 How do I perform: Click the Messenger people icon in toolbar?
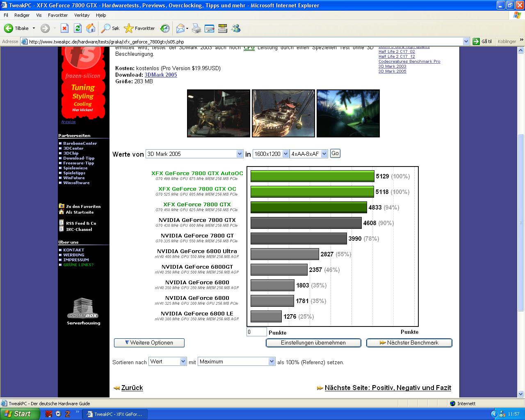point(236,28)
